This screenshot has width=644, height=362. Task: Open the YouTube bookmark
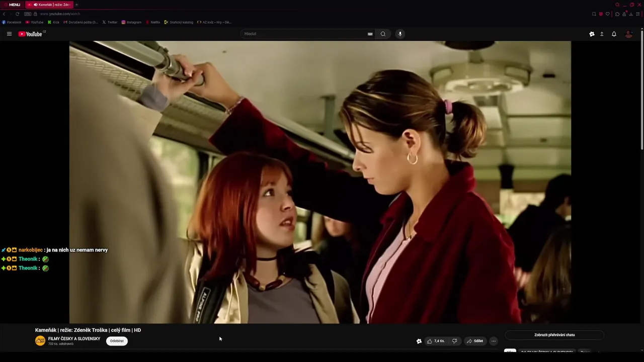click(34, 22)
